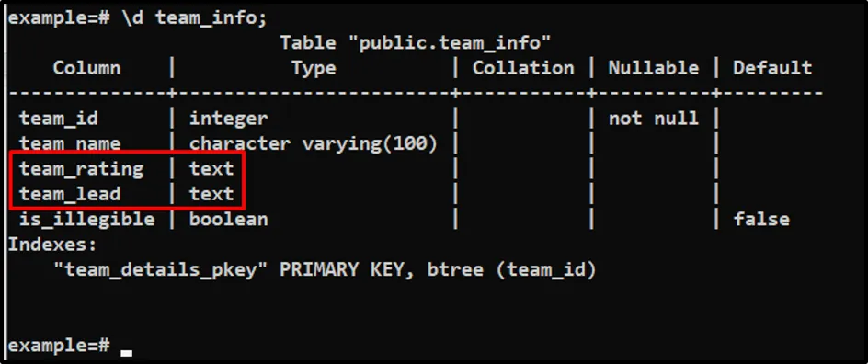Select the team_rating column name
The height and width of the screenshot is (364, 868).
coord(81,169)
